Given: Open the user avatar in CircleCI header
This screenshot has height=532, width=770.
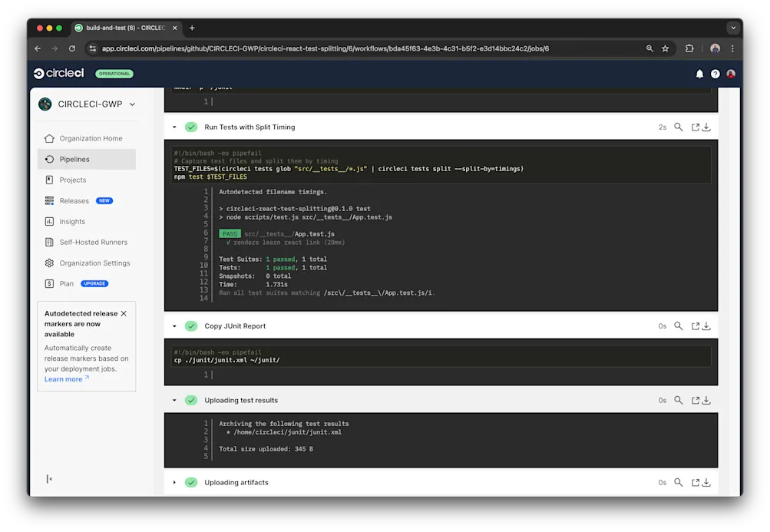Looking at the screenshot, I should point(731,74).
